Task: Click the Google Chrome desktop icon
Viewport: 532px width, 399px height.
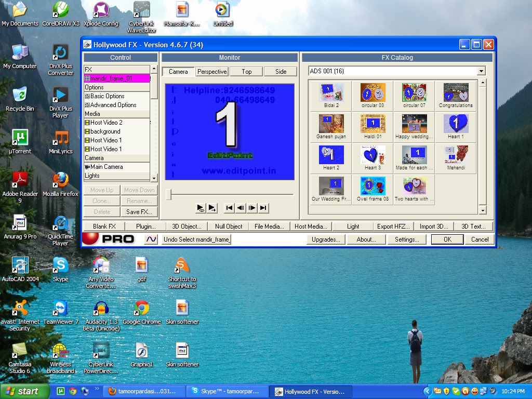Action: coord(141,312)
